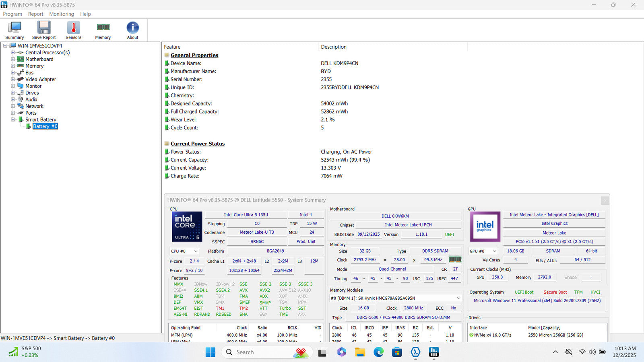This screenshot has width=644, height=362.
Task: Click the Intel graphics logo
Action: pyautogui.click(x=485, y=226)
